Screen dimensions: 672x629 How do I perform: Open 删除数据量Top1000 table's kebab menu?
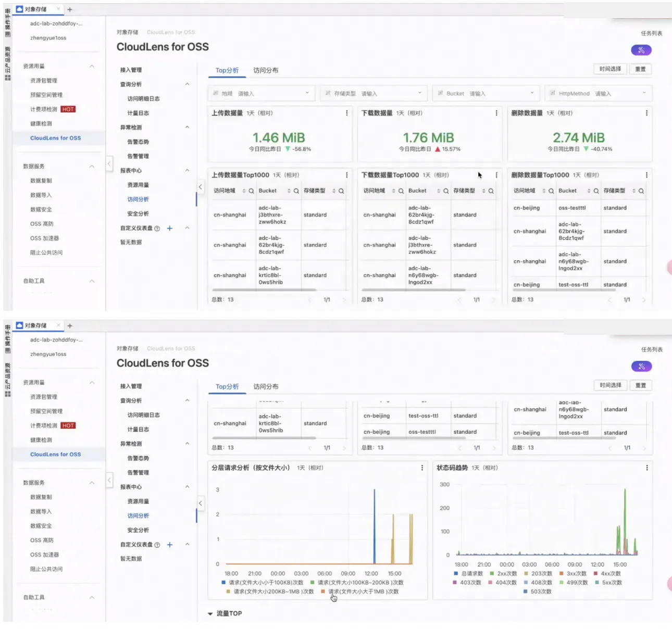[647, 175]
